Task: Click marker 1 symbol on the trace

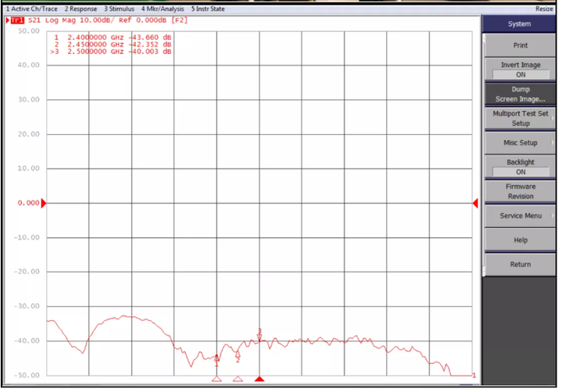Action: [x=216, y=360]
